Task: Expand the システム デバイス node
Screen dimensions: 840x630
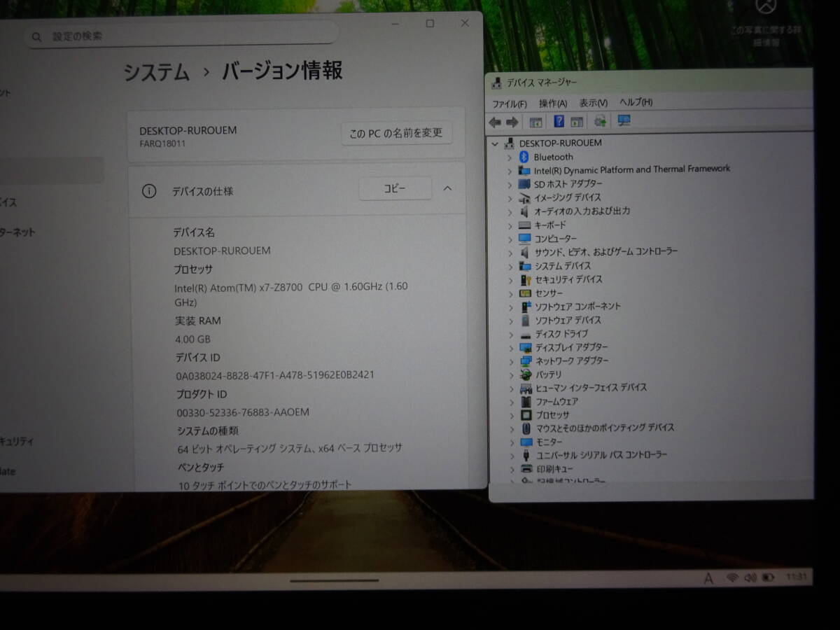Action: tap(510, 266)
